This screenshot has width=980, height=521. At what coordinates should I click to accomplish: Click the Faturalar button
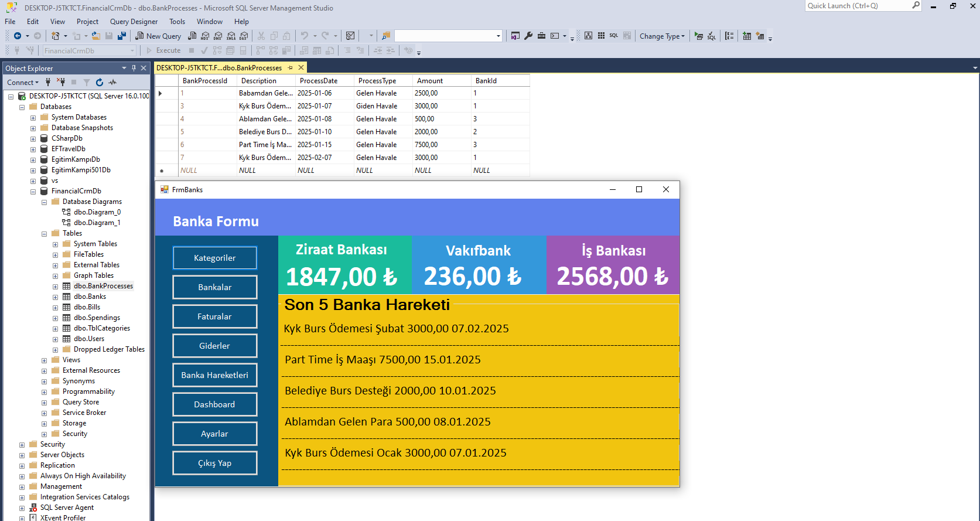tap(215, 316)
